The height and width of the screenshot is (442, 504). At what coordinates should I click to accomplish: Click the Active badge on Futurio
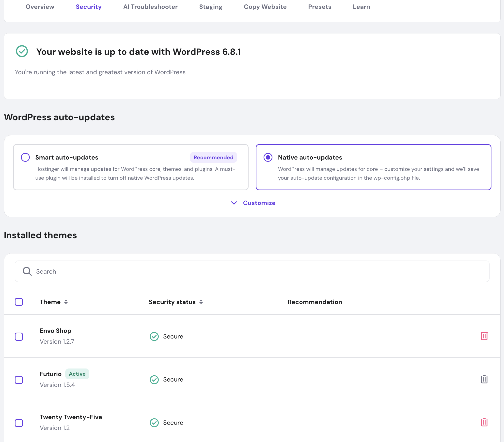[77, 374]
